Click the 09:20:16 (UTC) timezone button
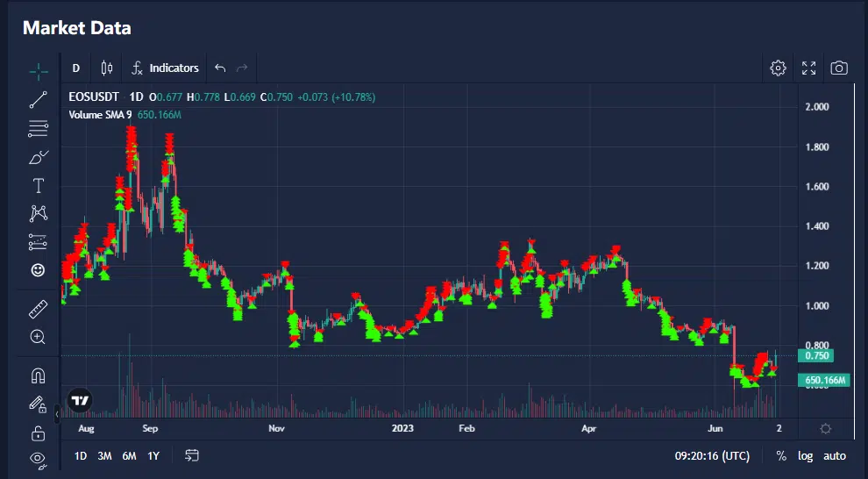Screen dimensions: 868x479 pos(712,455)
